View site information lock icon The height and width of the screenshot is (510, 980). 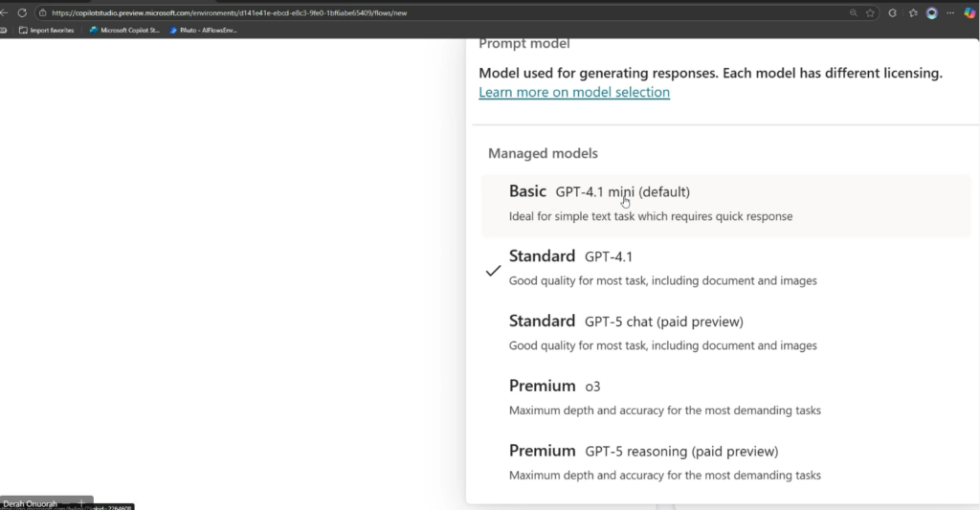click(42, 12)
